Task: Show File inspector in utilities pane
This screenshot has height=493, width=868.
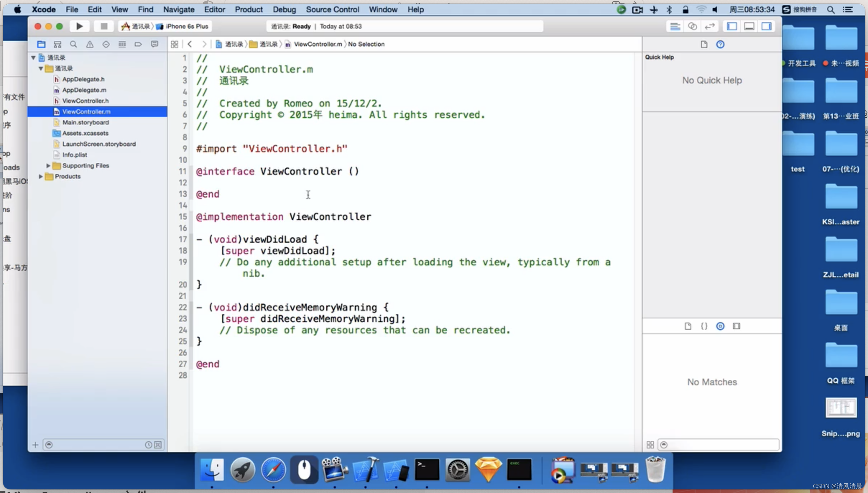Action: tap(704, 44)
